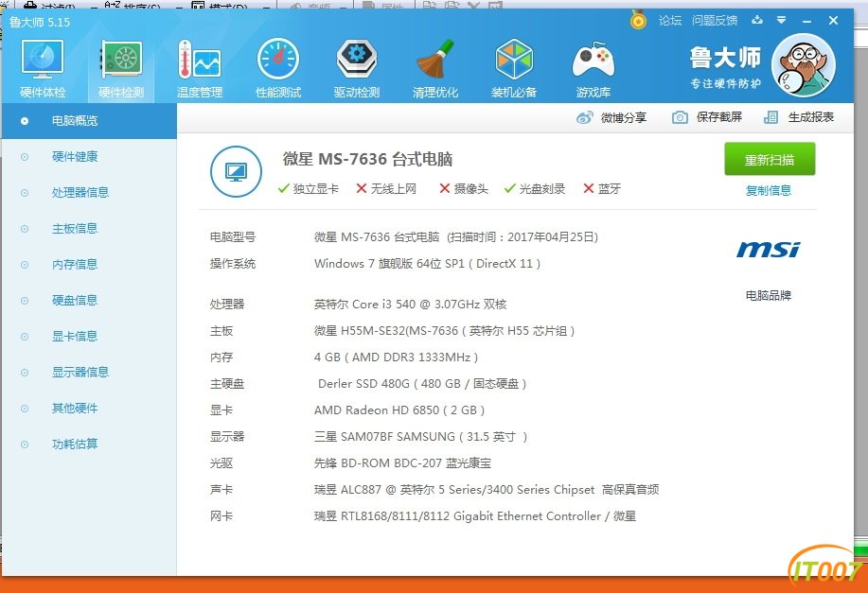
Task: Click 光盘刻录 status indicator
Action: pyautogui.click(x=534, y=189)
